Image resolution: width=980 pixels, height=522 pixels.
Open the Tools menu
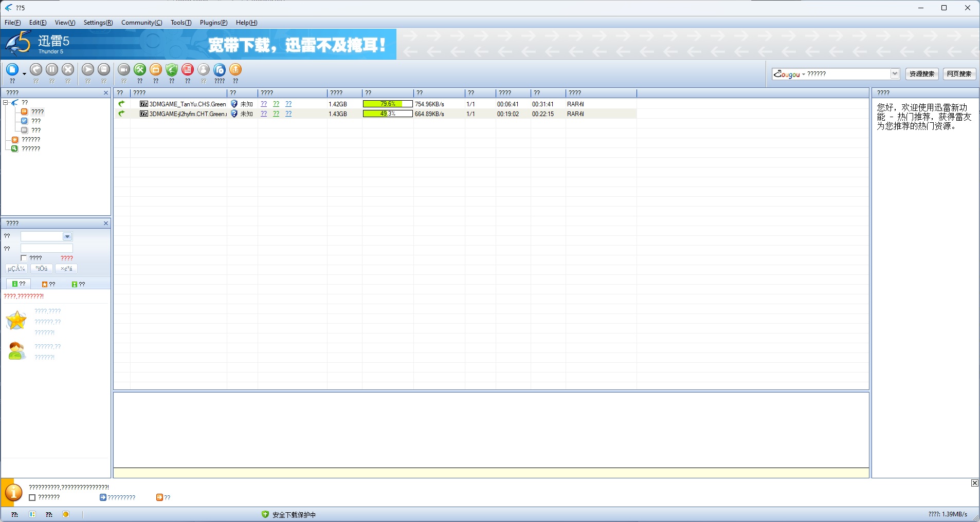181,23
